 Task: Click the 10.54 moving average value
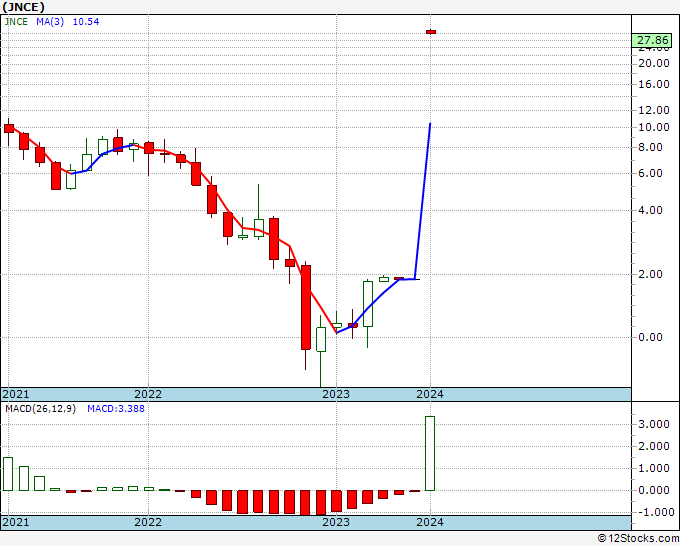click(x=85, y=21)
